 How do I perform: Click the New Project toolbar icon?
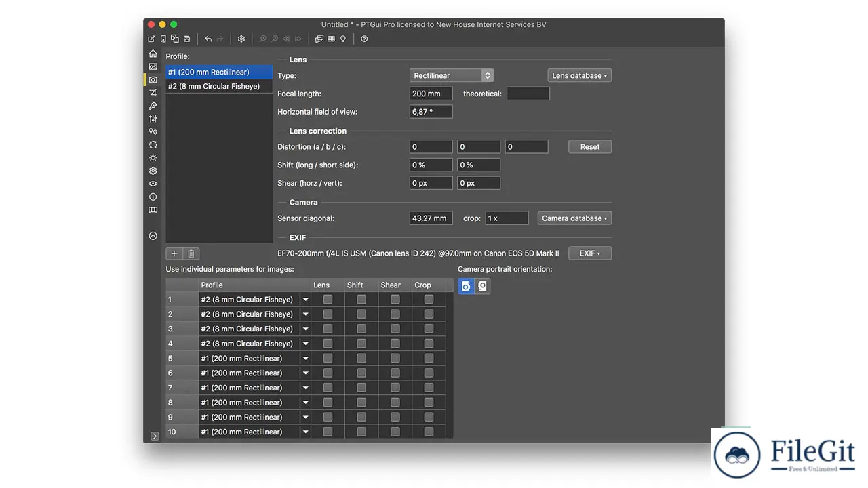pos(152,39)
